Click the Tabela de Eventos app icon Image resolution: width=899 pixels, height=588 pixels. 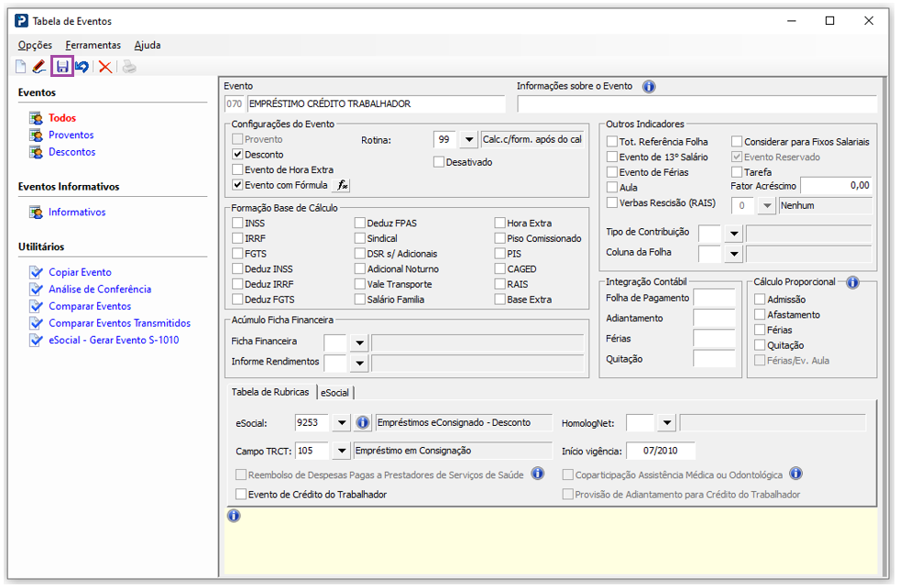(21, 21)
